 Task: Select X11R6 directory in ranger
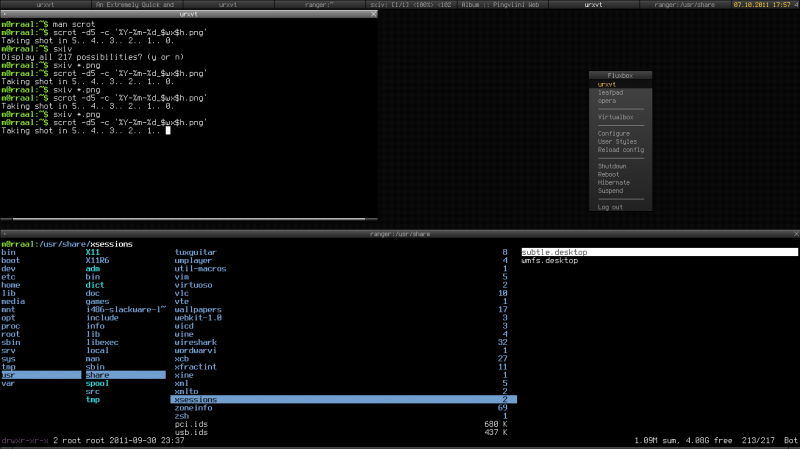(97, 261)
